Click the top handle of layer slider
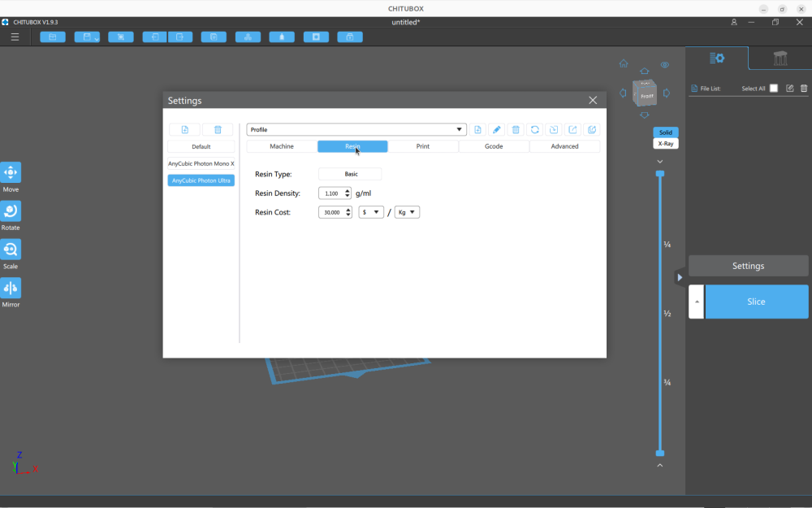Viewport: 812px width, 508px height. [x=659, y=174]
